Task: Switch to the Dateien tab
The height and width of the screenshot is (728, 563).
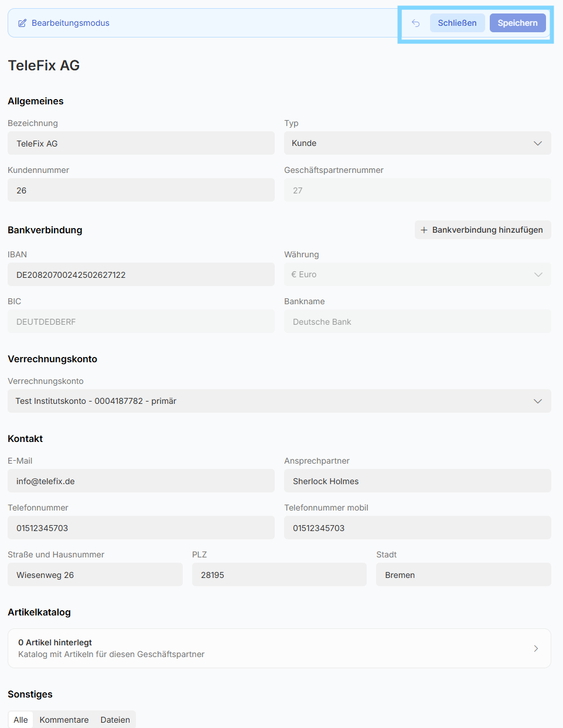Action: [115, 720]
